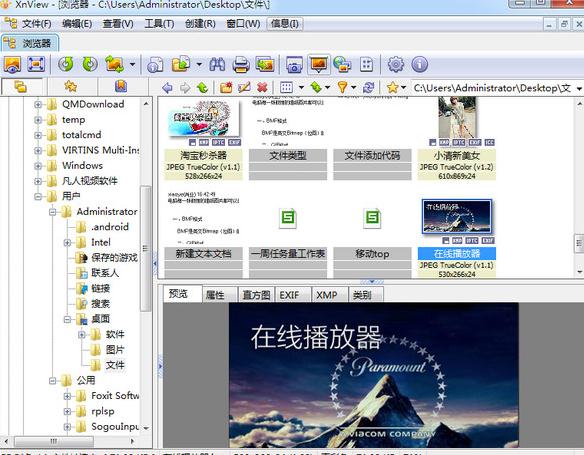Select the totalcmd folder in tree
This screenshot has width=584, height=455.
[x=82, y=135]
